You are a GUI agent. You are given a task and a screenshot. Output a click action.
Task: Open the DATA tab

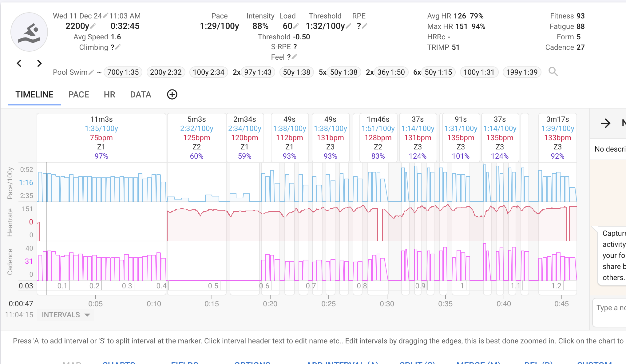click(141, 95)
